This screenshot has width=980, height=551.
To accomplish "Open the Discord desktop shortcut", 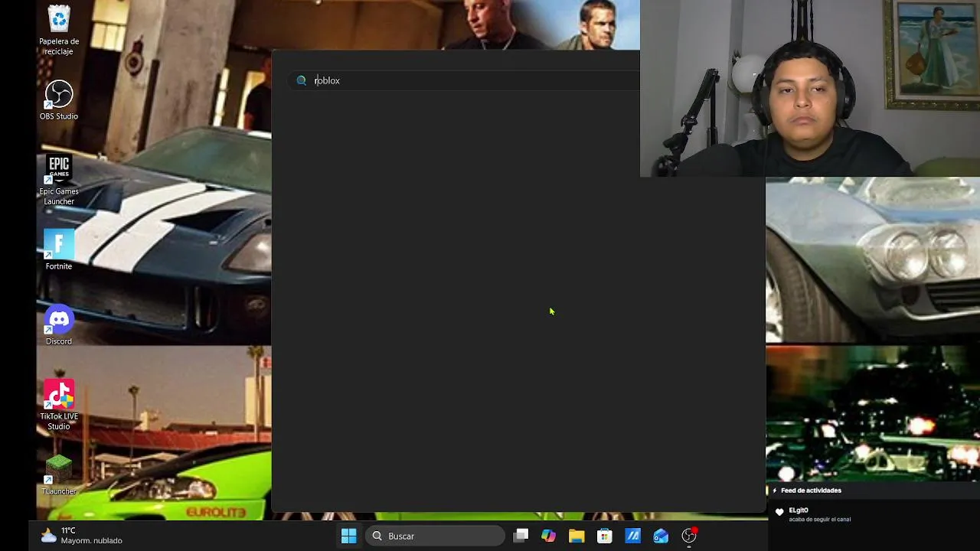I will click(x=59, y=325).
